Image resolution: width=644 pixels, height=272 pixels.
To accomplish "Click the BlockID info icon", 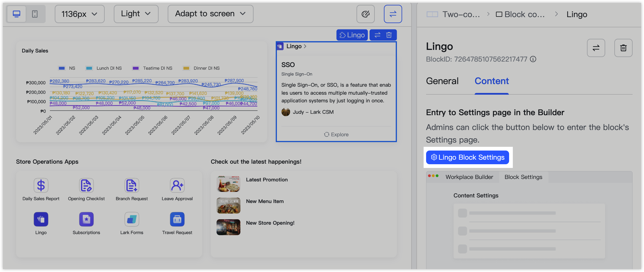I will click(x=533, y=59).
